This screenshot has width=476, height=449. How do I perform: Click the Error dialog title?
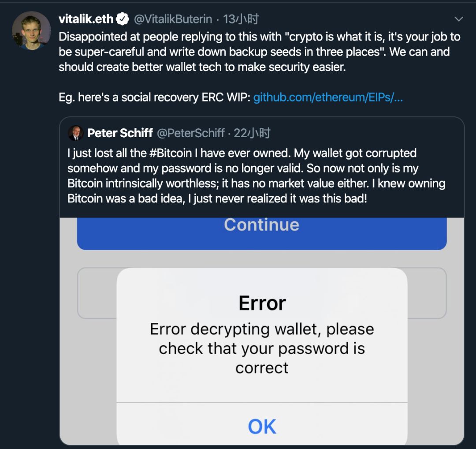[x=262, y=303]
